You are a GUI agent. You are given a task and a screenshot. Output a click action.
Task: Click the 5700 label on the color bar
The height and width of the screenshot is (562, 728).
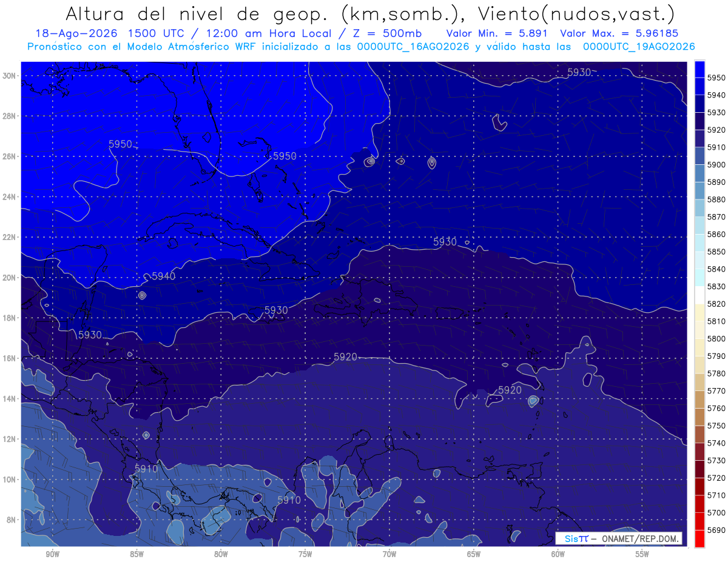point(716,512)
